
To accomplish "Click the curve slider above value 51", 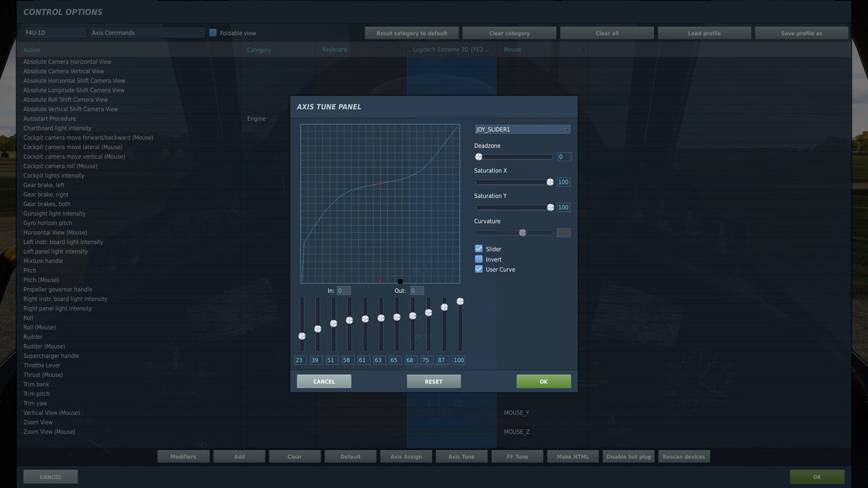I will point(334,323).
